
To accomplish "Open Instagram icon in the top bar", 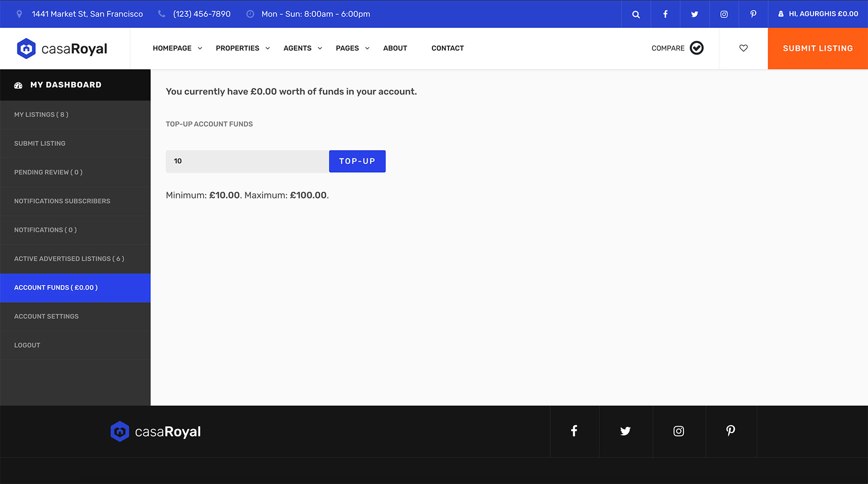I will 724,14.
